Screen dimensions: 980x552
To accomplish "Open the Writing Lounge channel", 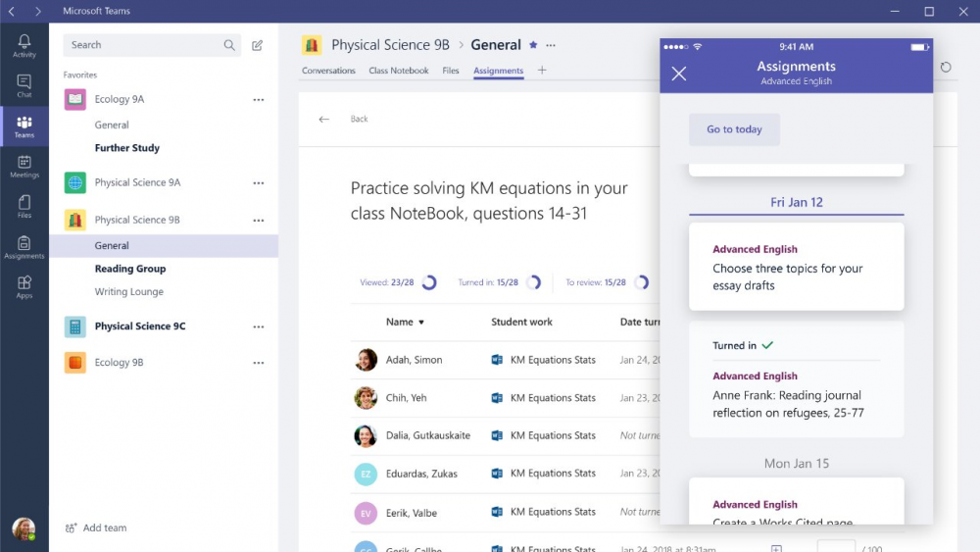I will tap(128, 292).
